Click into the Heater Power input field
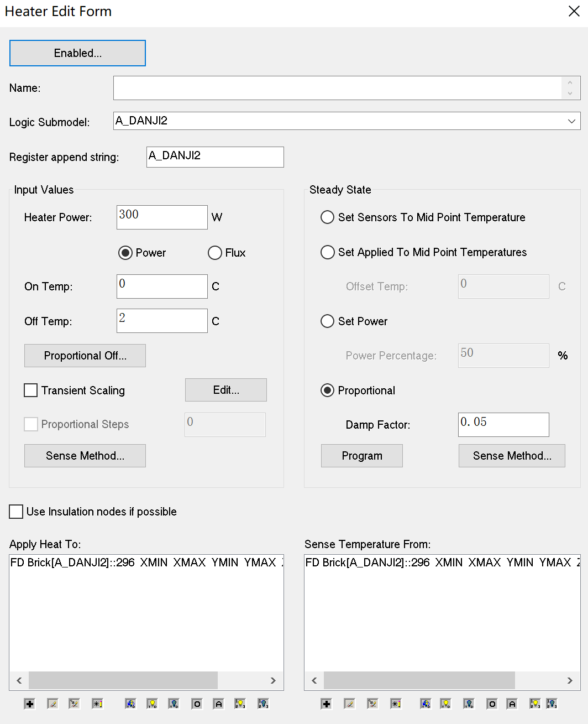Image resolution: width=588 pixels, height=724 pixels. pos(162,217)
